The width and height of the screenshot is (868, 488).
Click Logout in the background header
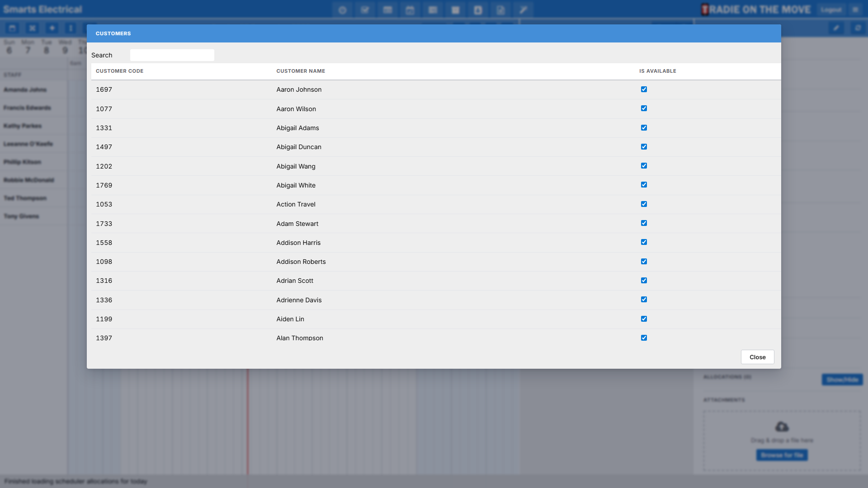(831, 9)
